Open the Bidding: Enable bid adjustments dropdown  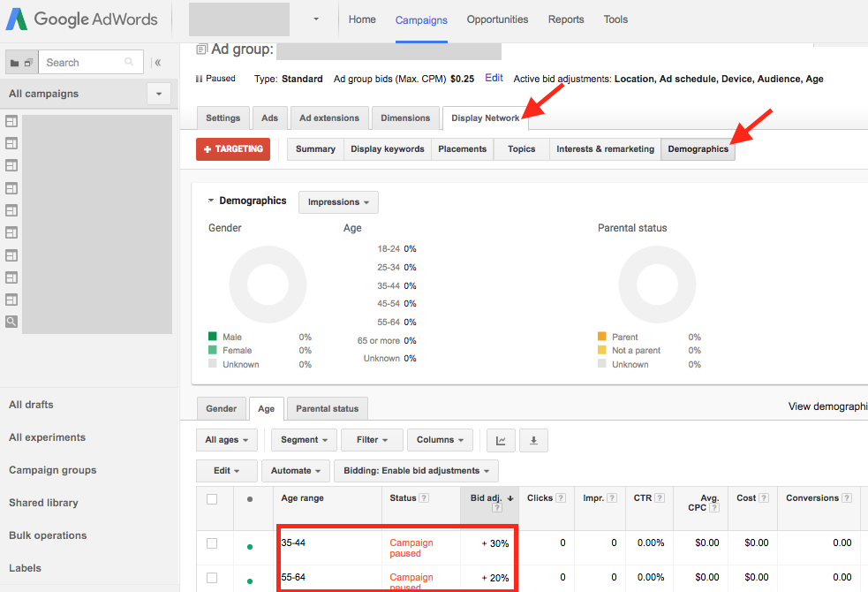coord(435,471)
